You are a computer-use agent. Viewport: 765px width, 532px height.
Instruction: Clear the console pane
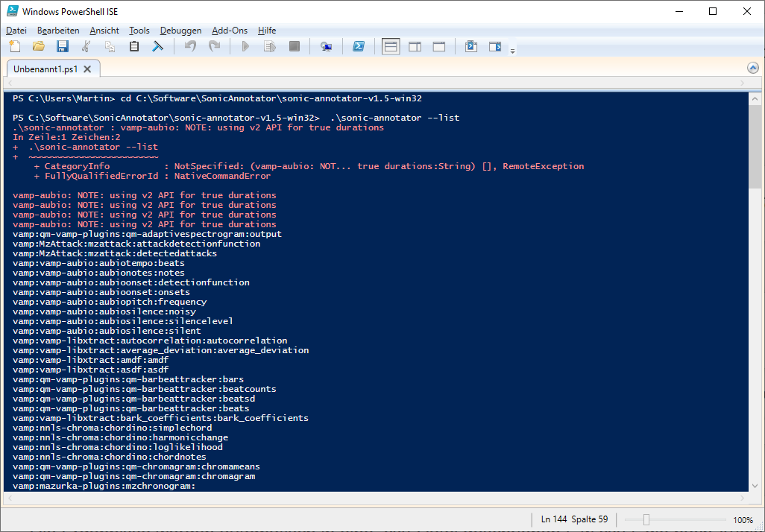(x=157, y=45)
